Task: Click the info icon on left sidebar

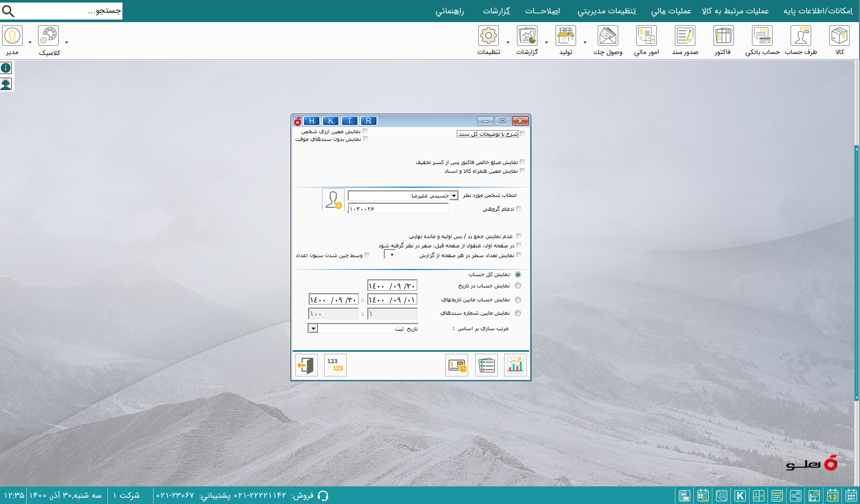Action: pyautogui.click(x=6, y=68)
